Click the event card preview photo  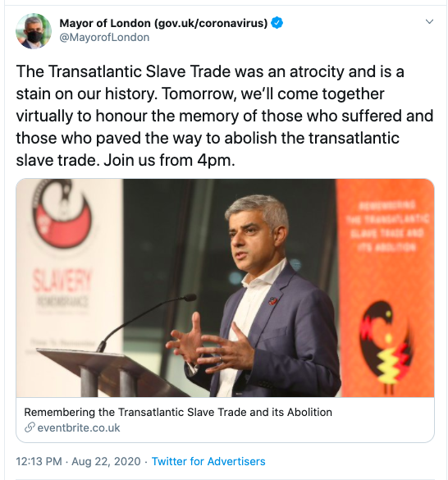pyautogui.click(x=225, y=288)
